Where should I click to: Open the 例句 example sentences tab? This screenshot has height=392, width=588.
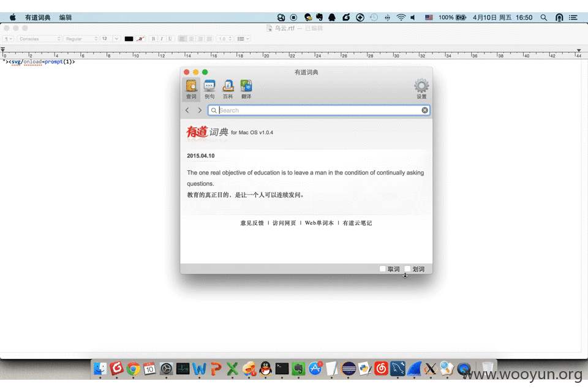click(209, 89)
